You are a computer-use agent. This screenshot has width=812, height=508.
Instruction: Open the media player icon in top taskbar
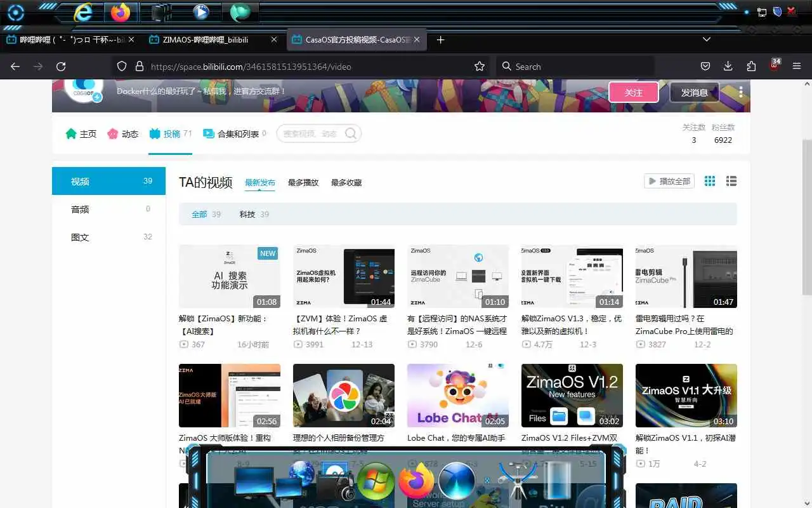coord(201,12)
